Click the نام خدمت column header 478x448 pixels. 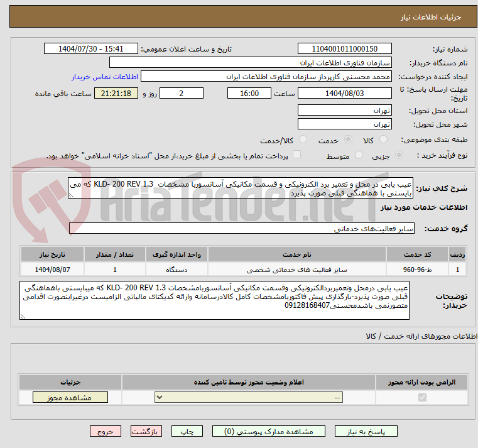pos(296,254)
